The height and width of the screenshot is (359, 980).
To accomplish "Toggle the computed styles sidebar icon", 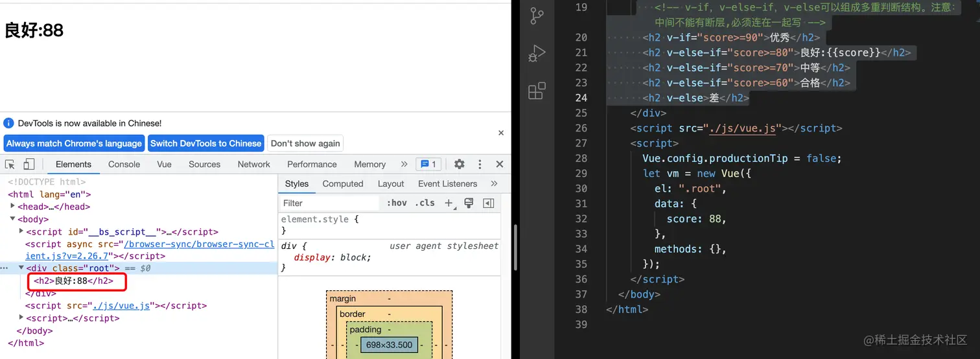I will pos(489,203).
